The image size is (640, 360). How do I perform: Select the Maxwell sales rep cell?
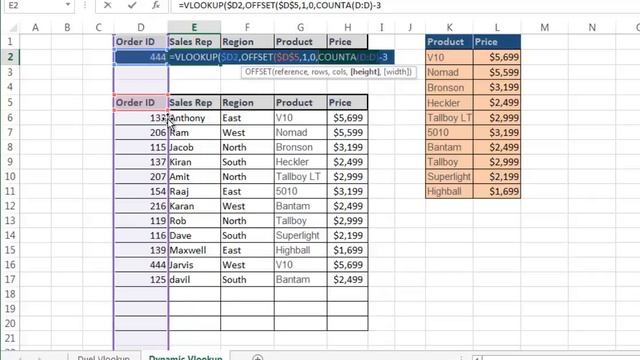point(194,250)
